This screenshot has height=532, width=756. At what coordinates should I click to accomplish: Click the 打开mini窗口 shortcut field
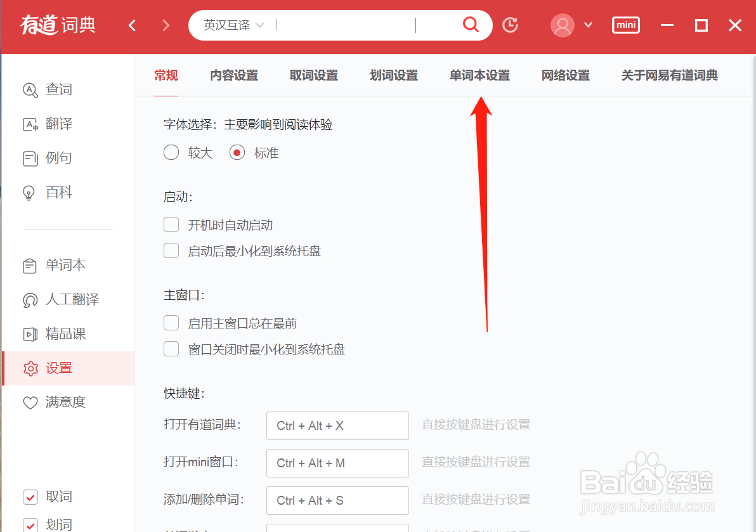[x=337, y=463]
